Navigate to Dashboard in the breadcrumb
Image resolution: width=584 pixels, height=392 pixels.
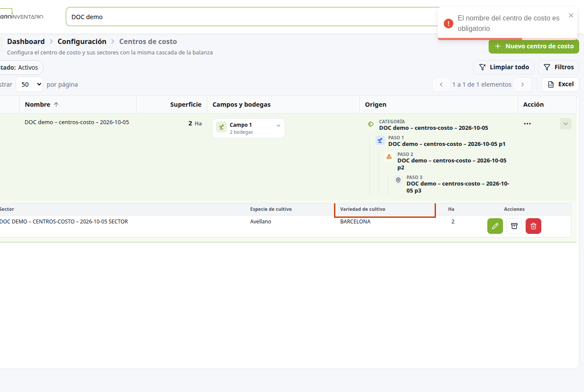(26, 41)
